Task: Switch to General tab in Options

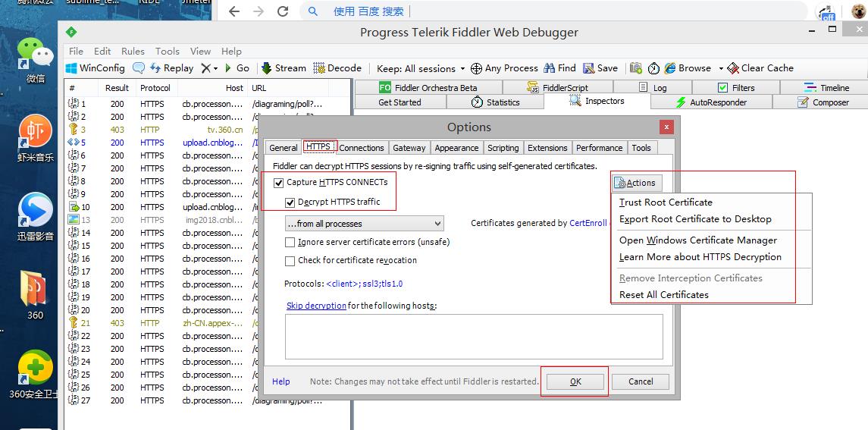Action: coord(284,148)
